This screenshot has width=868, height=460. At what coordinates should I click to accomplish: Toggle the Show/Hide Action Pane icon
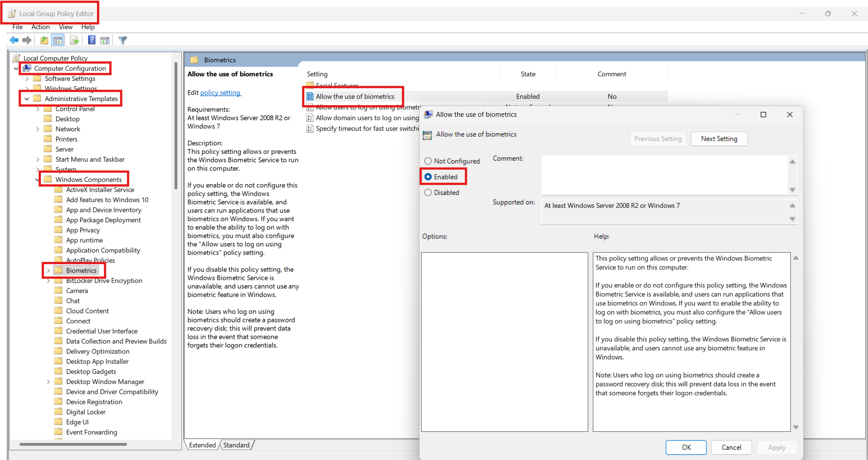point(105,40)
